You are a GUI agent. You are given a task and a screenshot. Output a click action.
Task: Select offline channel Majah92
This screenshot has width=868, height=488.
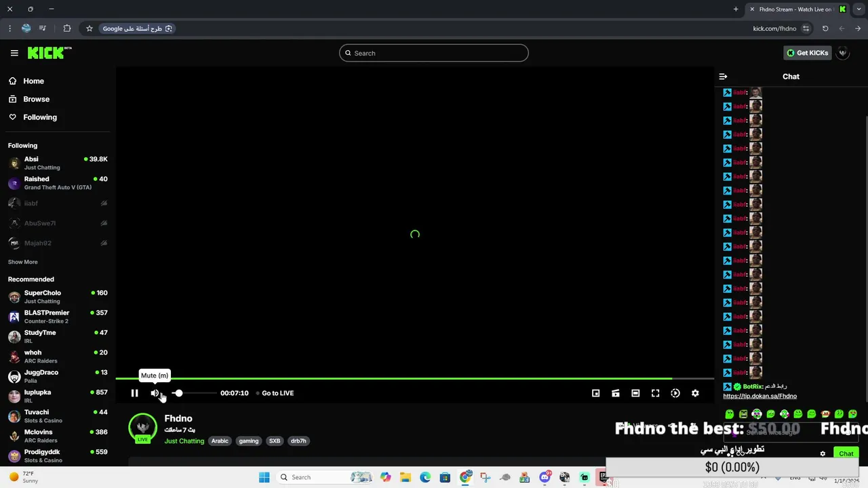pyautogui.click(x=58, y=243)
